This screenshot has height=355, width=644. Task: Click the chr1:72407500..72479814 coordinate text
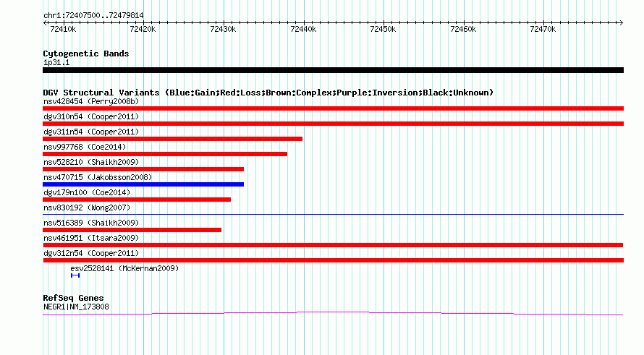click(x=93, y=16)
